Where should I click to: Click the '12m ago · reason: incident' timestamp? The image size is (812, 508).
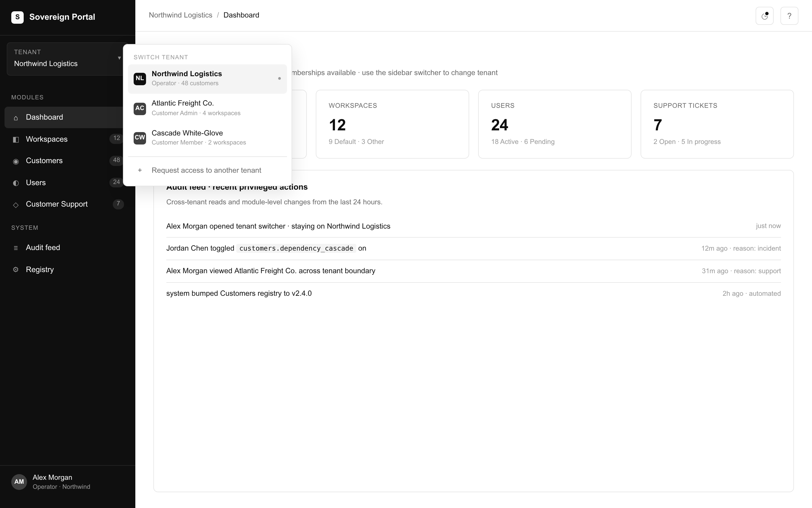pos(741,248)
